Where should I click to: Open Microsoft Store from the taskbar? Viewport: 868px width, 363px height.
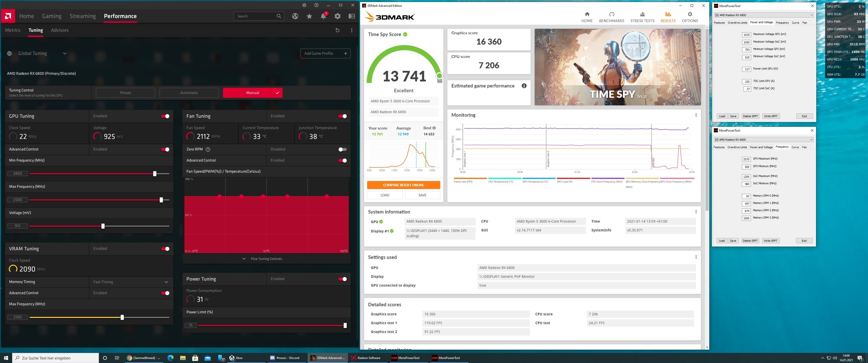(x=195, y=358)
